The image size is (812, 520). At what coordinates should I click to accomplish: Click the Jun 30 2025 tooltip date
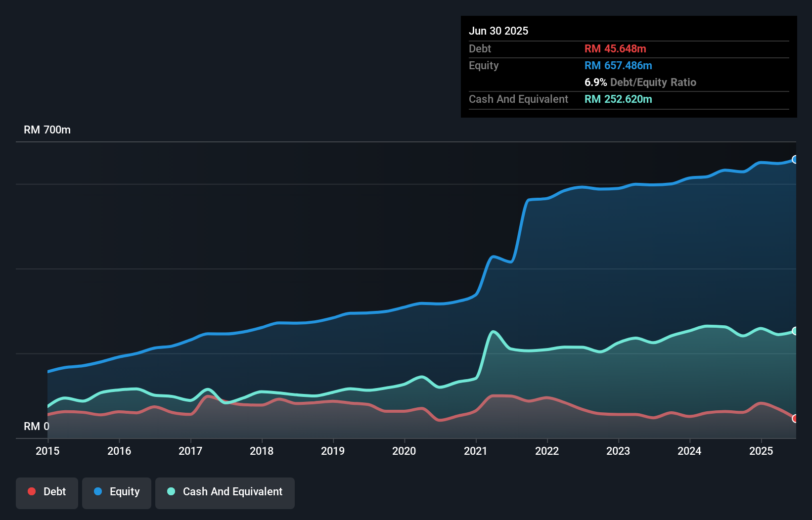pyautogui.click(x=498, y=31)
